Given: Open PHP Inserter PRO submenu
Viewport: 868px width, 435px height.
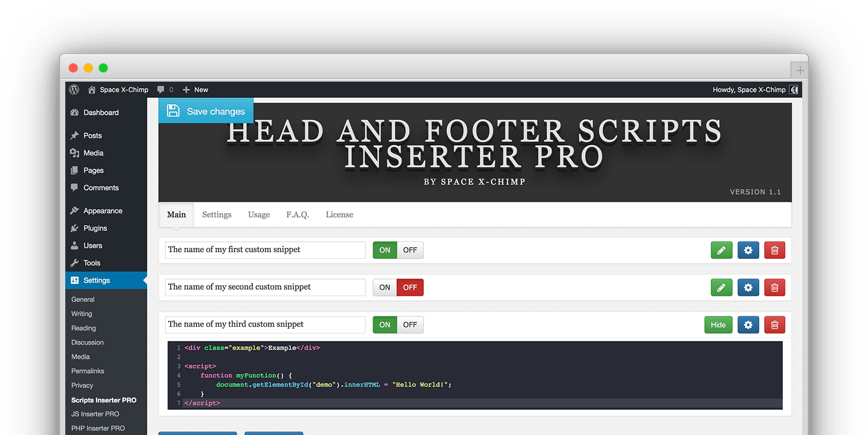Looking at the screenshot, I should point(98,428).
